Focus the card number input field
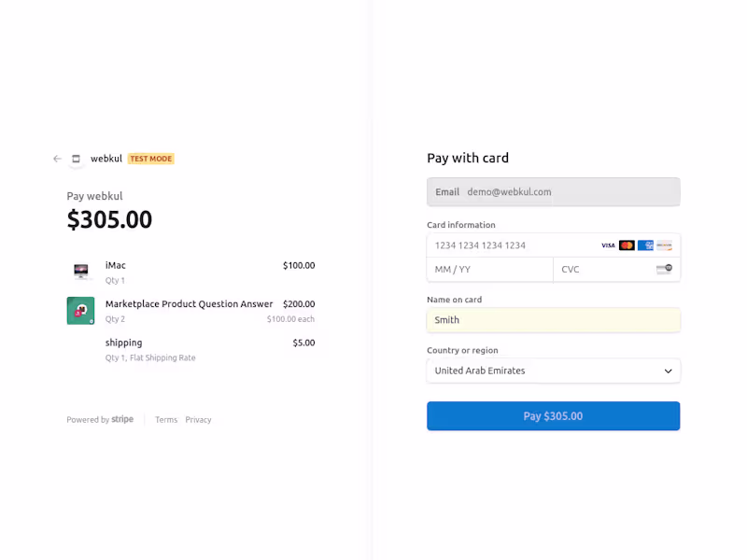Screen dimensions: 747x560 pos(509,245)
